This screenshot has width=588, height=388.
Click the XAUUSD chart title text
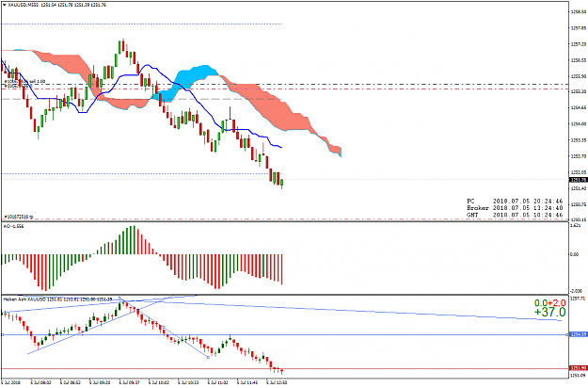[x=57, y=6]
